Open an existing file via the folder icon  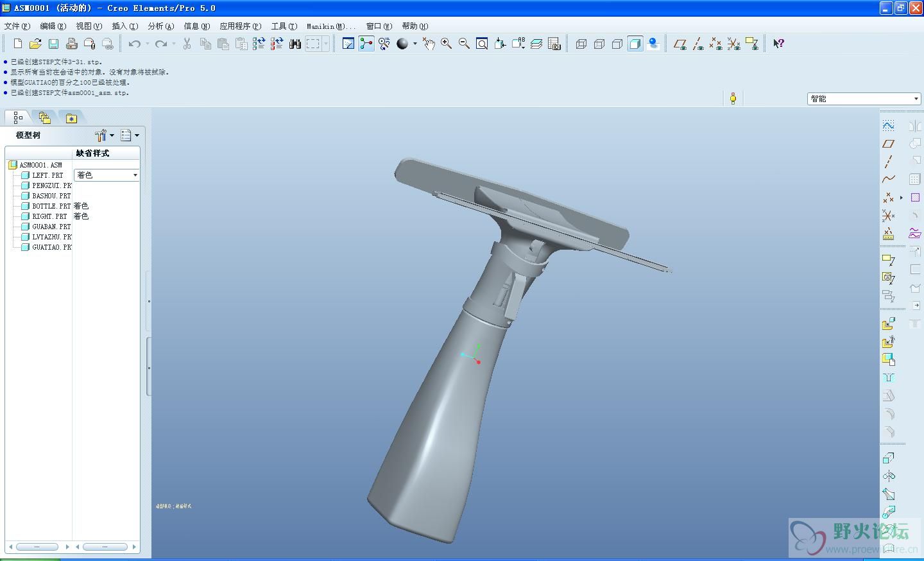pos(35,44)
